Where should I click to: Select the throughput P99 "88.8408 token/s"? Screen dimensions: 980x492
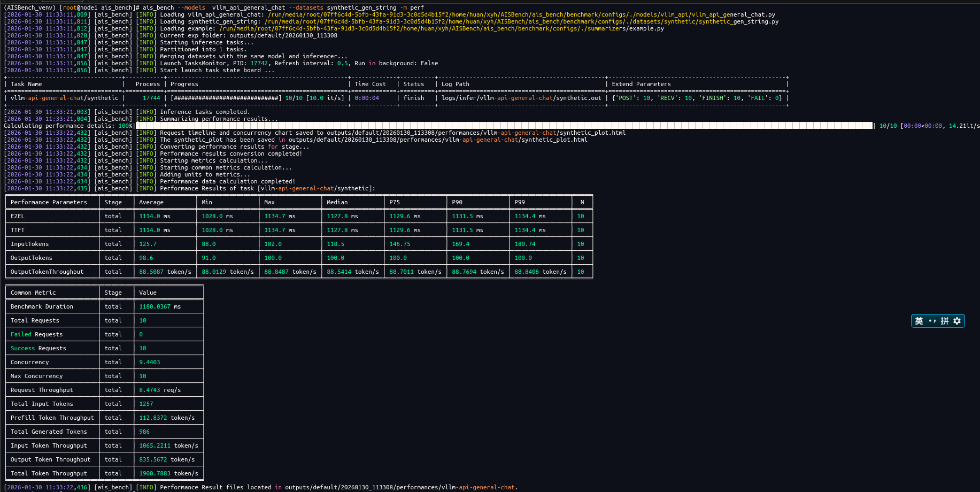(x=541, y=272)
